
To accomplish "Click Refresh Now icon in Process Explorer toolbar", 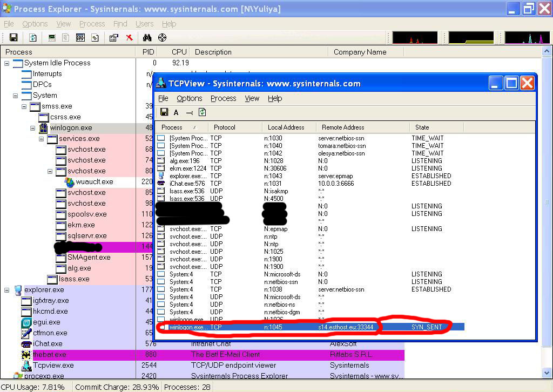I will [33, 37].
